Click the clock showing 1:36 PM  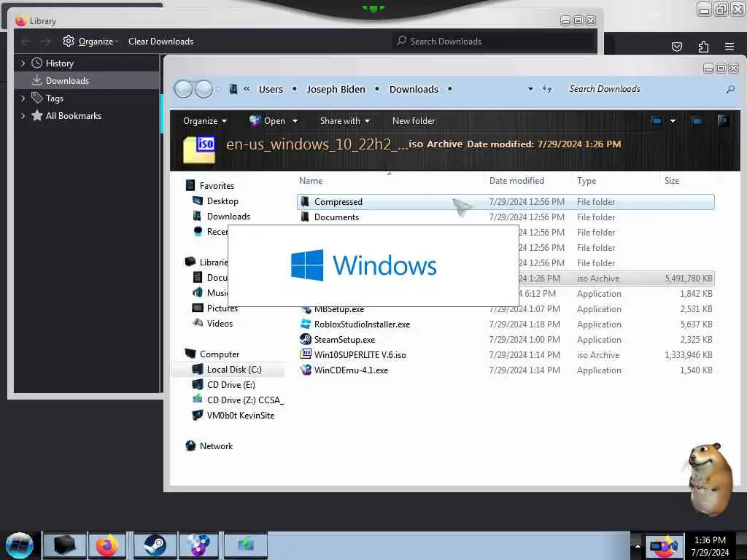coord(710,540)
